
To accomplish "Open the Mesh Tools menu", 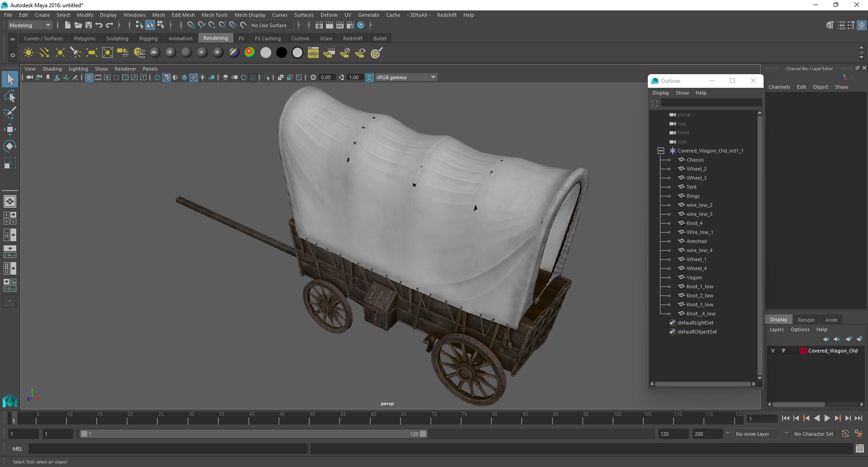I will tap(214, 15).
